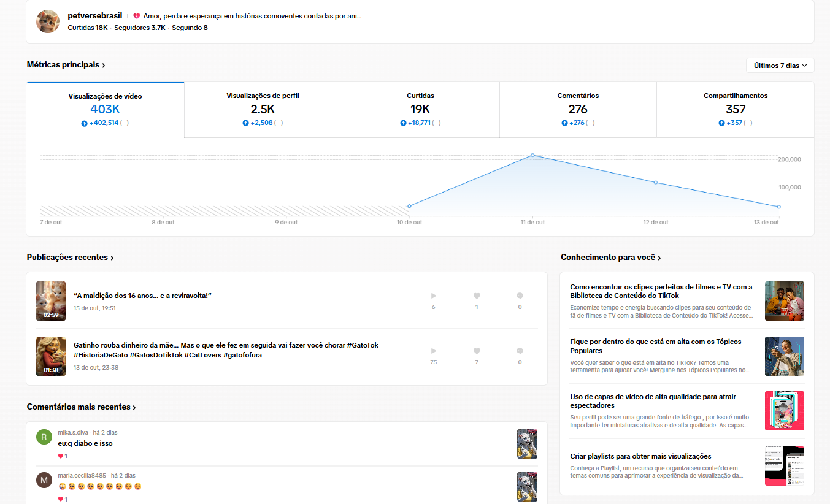The height and width of the screenshot is (504, 830).
Task: Click the 11 de out chart data point
Action: tap(532, 155)
